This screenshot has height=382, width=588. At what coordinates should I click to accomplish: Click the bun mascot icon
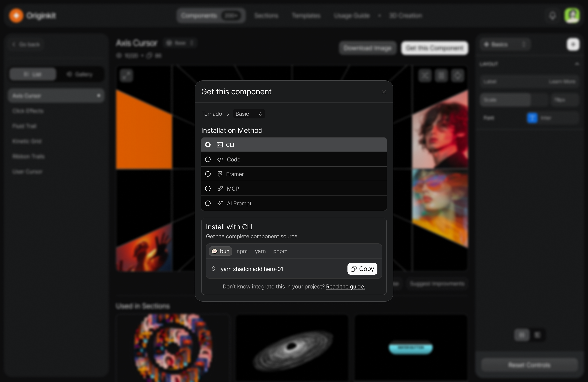(214, 251)
